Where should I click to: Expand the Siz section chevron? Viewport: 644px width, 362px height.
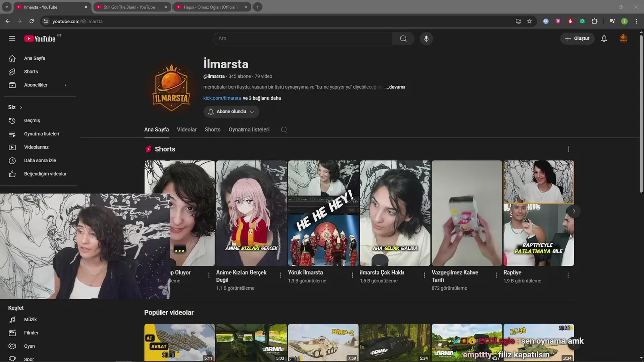tap(21, 107)
